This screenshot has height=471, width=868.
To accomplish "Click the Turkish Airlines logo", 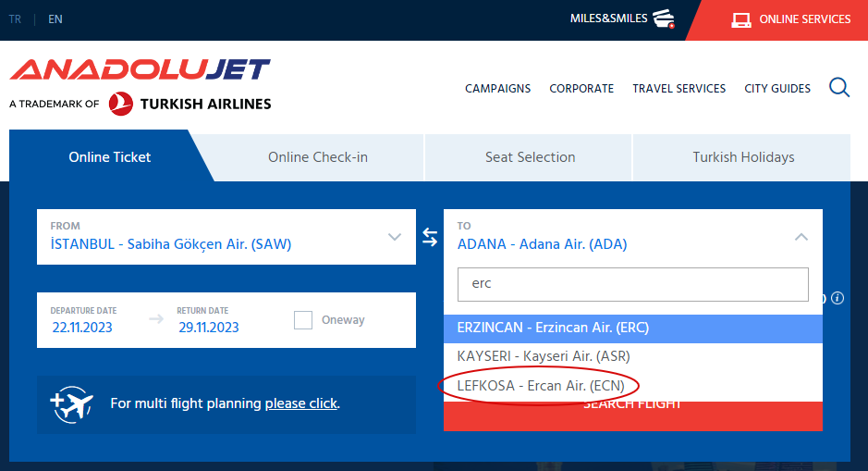I will pyautogui.click(x=189, y=104).
